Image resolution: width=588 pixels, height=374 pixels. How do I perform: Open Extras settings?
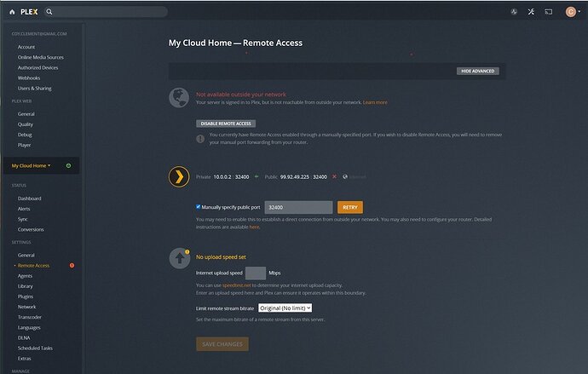tap(25, 359)
